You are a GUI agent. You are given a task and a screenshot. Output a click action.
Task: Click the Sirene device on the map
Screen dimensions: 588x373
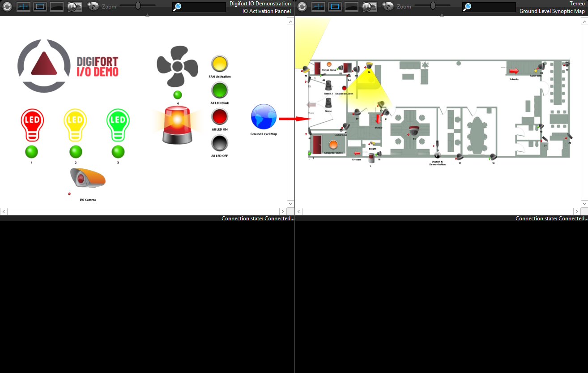[328, 103]
